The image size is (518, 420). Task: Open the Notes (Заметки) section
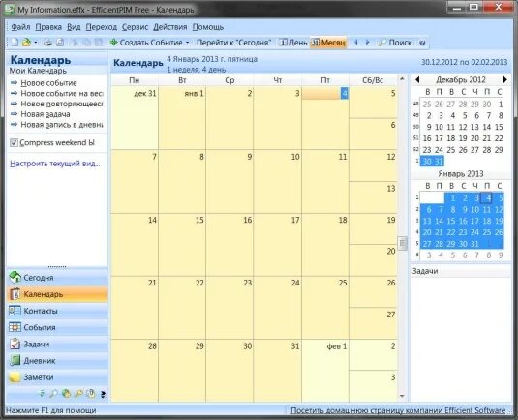tap(57, 377)
